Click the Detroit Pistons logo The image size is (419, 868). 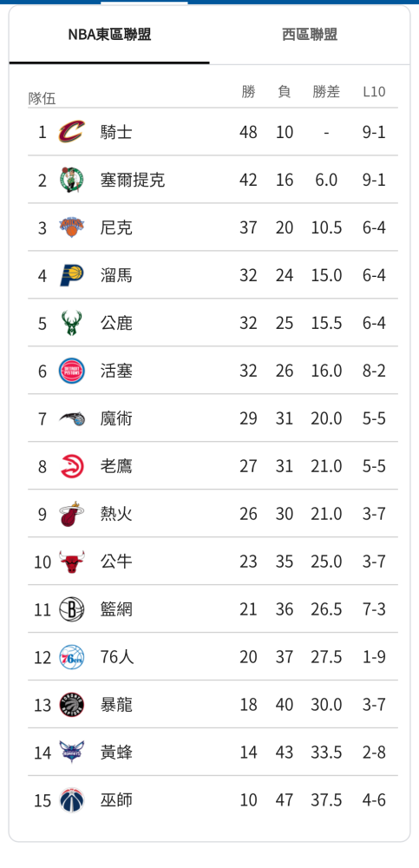[x=72, y=371]
